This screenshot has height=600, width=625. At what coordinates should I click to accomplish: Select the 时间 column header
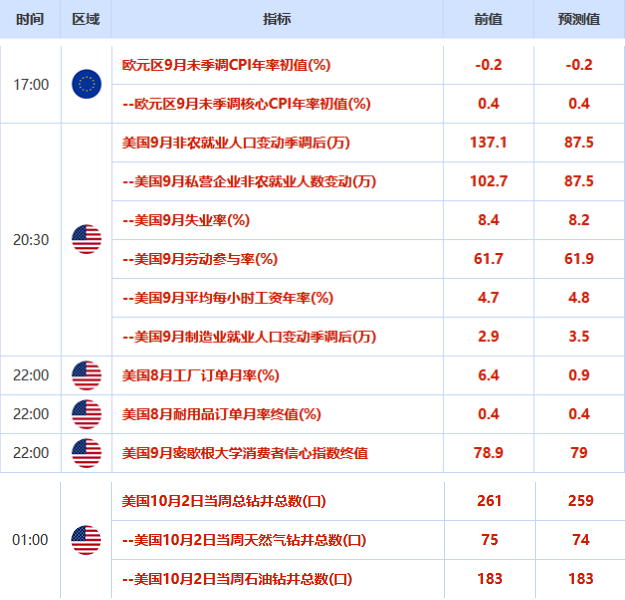click(30, 19)
